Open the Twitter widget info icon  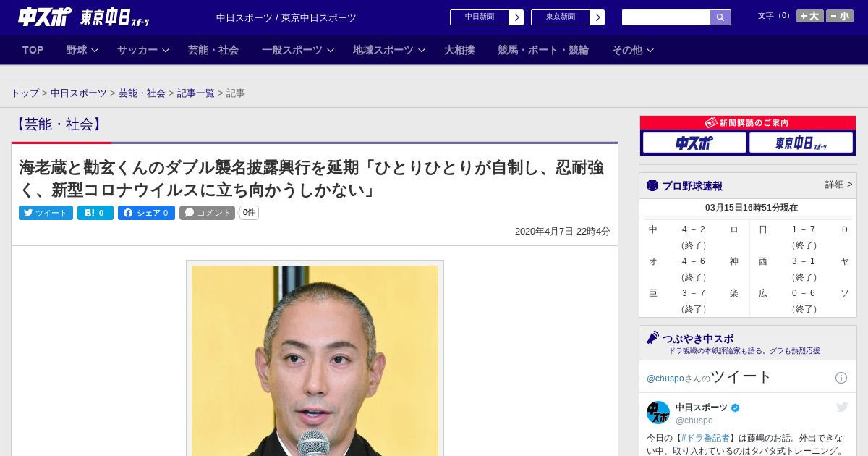(841, 378)
